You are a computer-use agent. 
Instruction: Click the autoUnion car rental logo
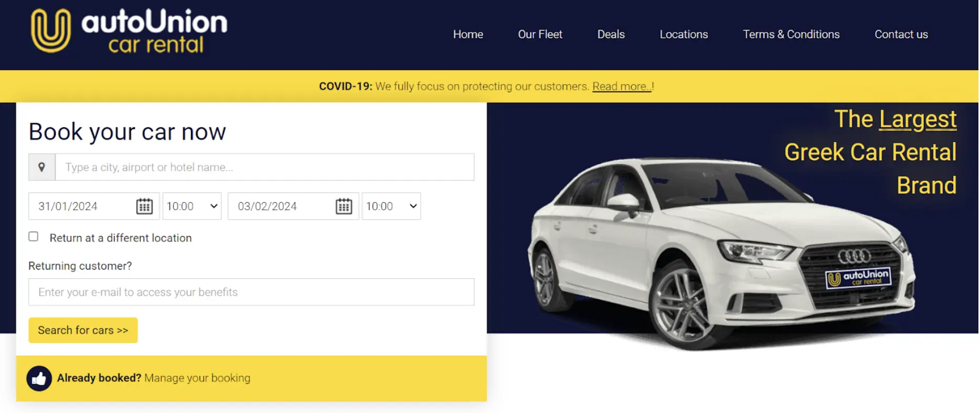click(x=129, y=31)
